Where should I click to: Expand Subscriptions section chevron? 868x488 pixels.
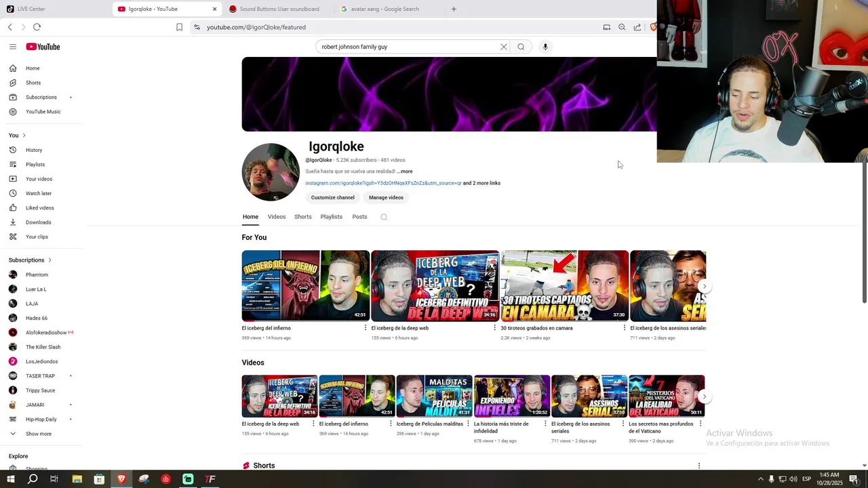click(x=50, y=260)
